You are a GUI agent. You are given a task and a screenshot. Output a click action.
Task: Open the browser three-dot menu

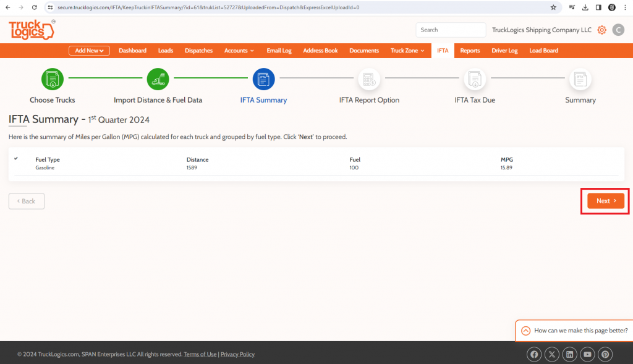pyautogui.click(x=625, y=7)
